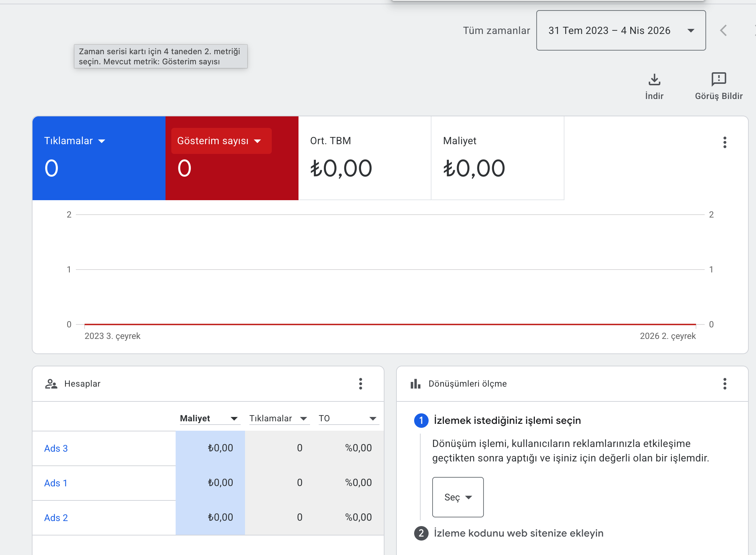
Task: Click the Ads 1 Maliyet value ₺0,00
Action: pyautogui.click(x=220, y=483)
